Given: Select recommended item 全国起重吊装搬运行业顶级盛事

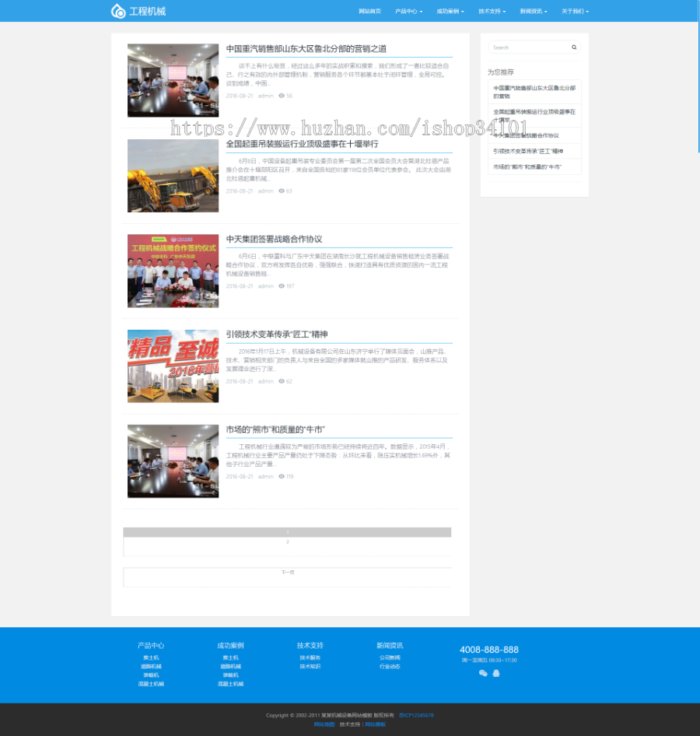Looking at the screenshot, I should (x=534, y=115).
